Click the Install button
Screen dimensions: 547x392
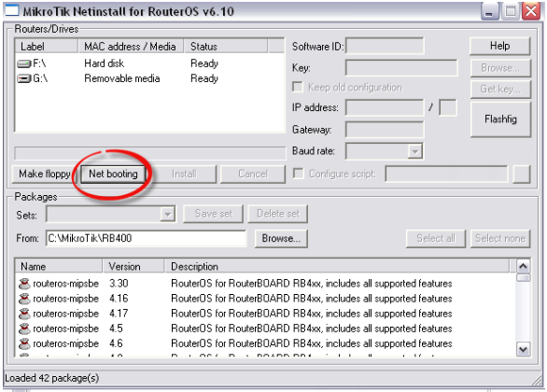[184, 174]
